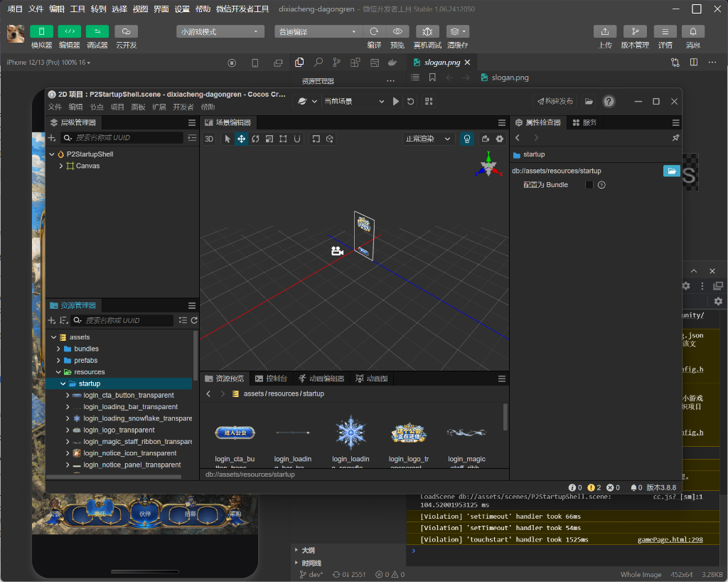
Task: Click the Cocos play preview button
Action: click(x=395, y=101)
